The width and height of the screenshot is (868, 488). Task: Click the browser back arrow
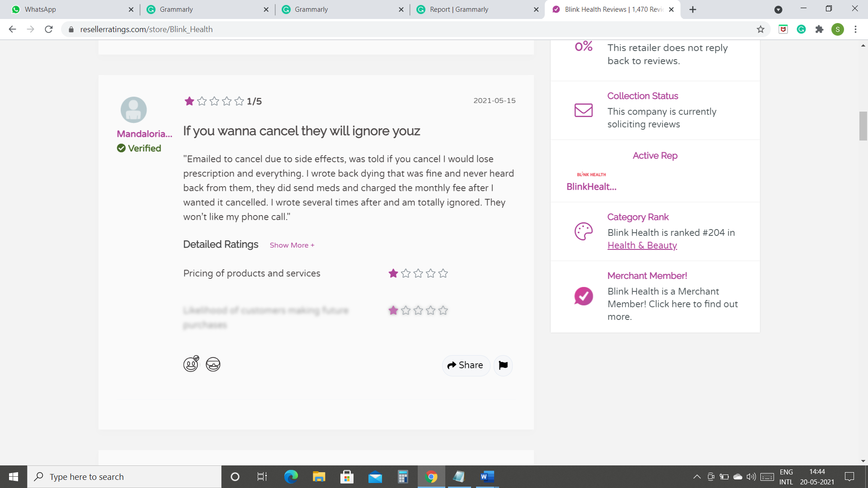[x=12, y=29]
